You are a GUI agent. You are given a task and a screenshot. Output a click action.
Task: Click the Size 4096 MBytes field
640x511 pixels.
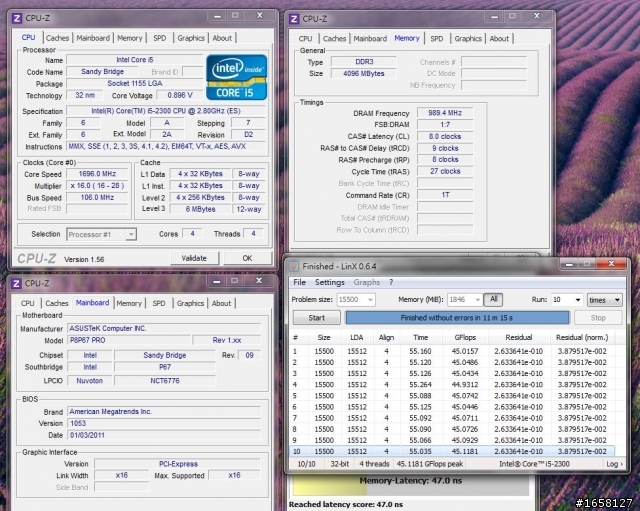363,73
